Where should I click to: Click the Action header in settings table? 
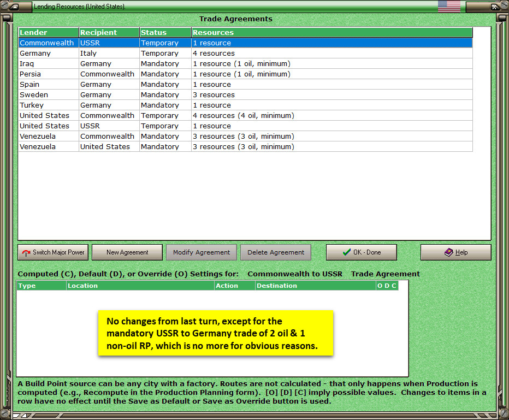tap(235, 286)
